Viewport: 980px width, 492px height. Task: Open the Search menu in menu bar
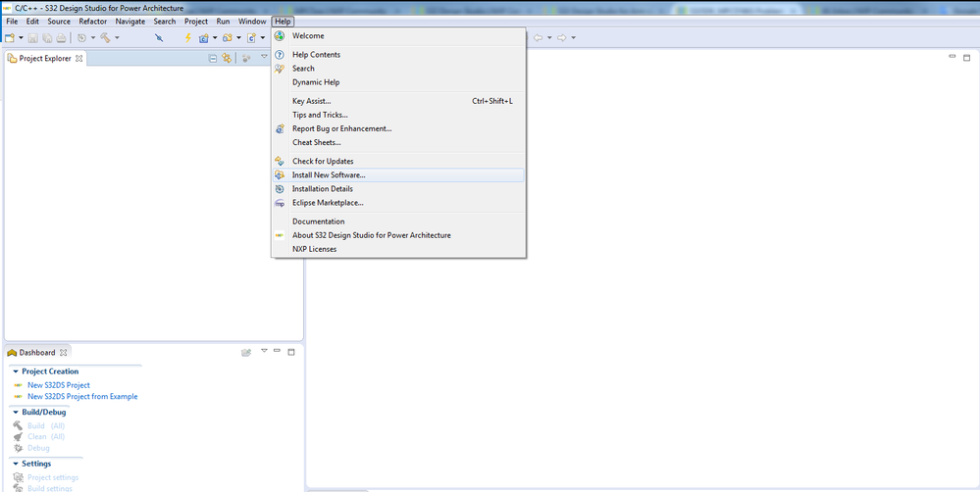point(165,22)
